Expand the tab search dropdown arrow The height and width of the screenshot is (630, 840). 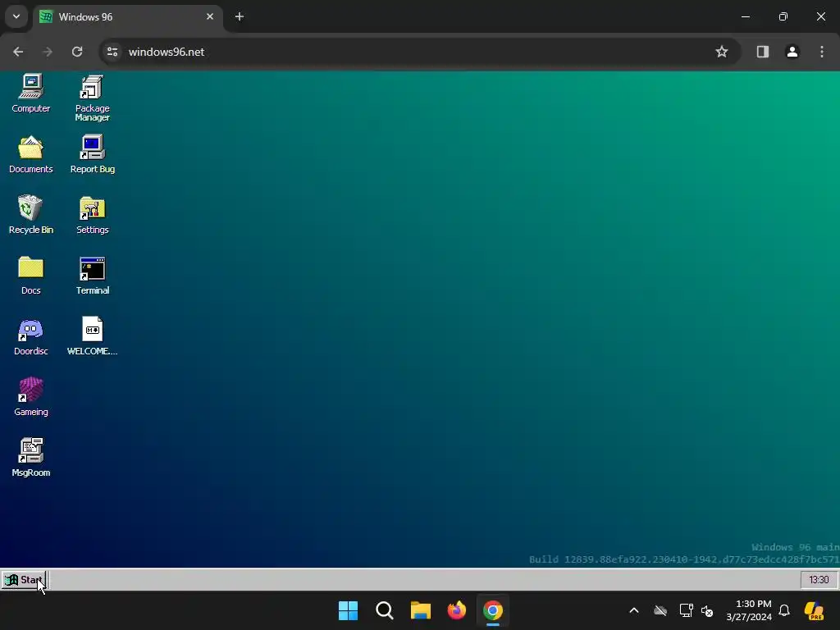16,16
